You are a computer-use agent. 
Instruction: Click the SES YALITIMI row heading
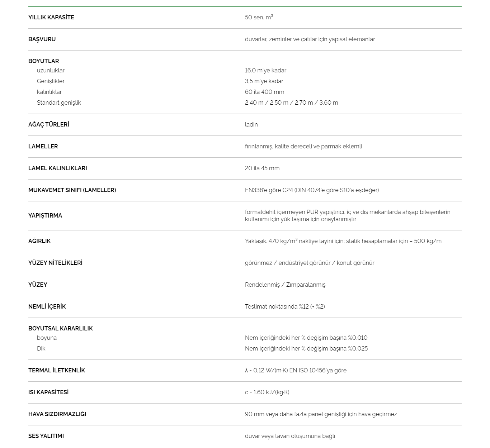tap(46, 436)
